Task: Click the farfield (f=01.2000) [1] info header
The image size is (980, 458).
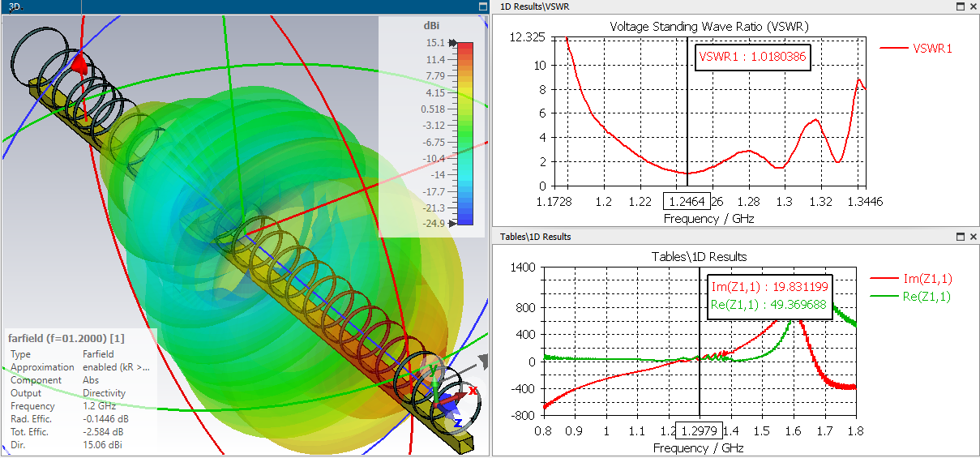Action: [66, 337]
